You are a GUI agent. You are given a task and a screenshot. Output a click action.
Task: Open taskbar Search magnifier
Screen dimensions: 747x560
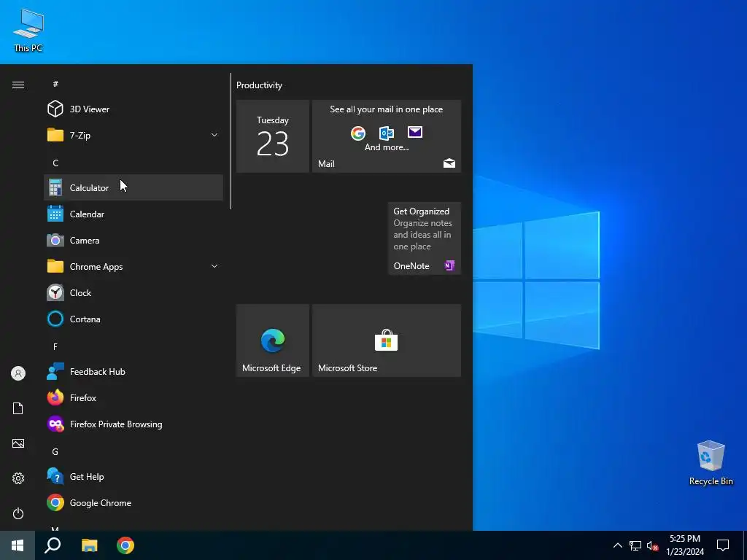(x=53, y=545)
